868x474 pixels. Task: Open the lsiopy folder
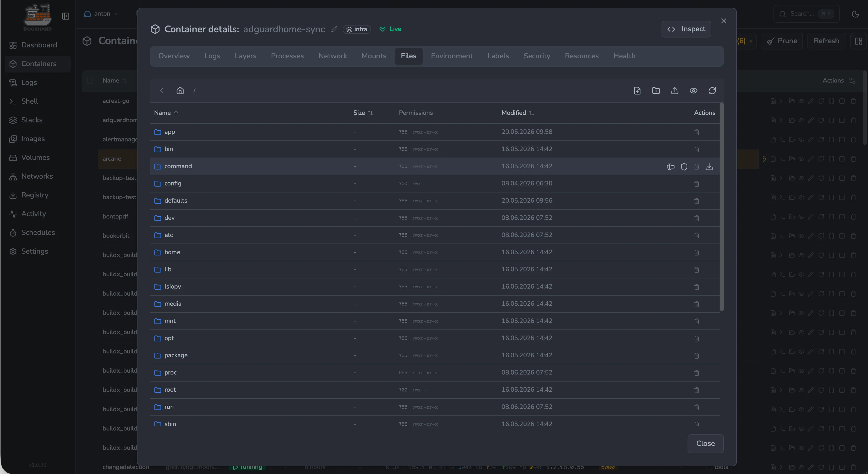click(x=173, y=286)
